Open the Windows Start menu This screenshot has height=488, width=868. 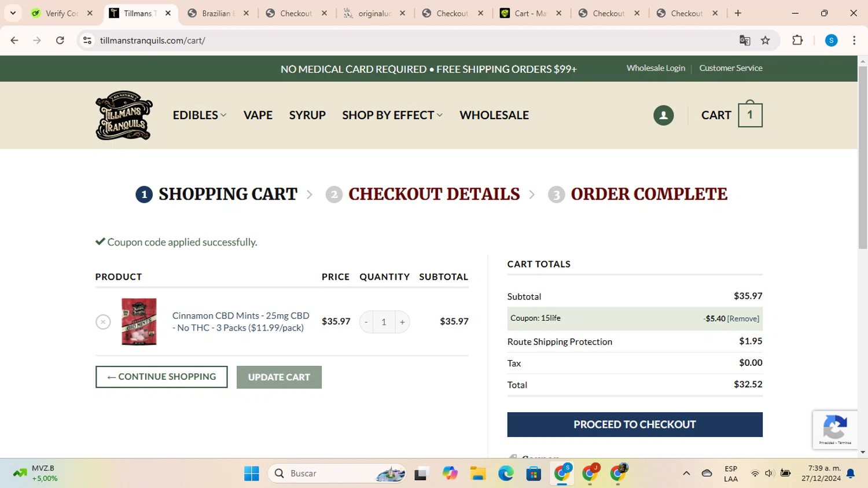tap(252, 474)
